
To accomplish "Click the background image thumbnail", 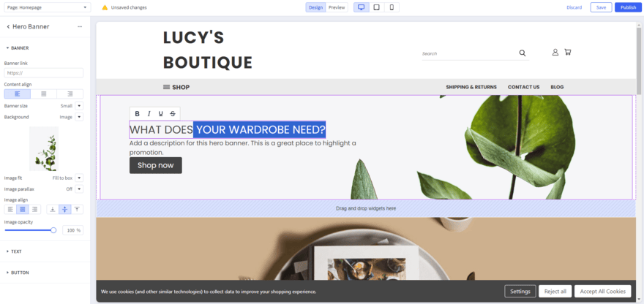I will coord(43,148).
